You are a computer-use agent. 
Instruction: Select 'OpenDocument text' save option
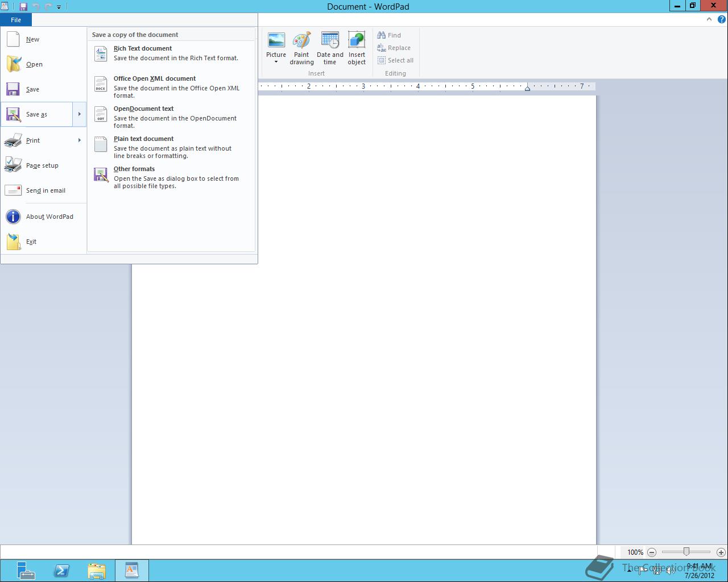(x=171, y=117)
